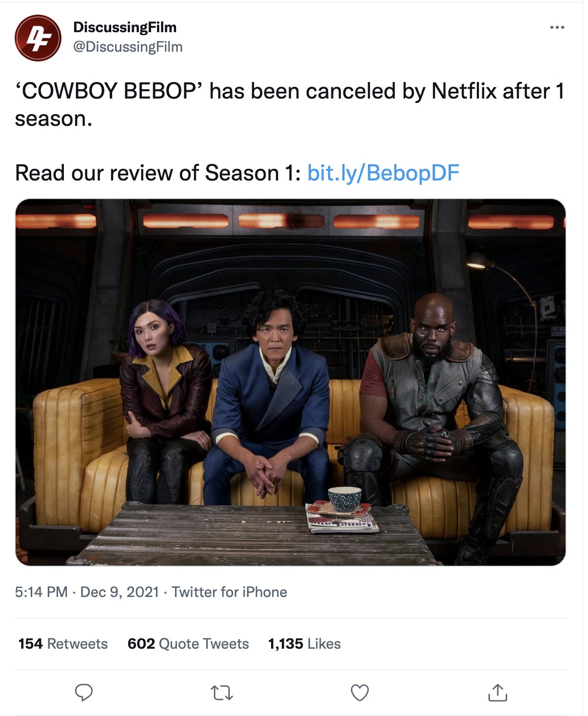Image resolution: width=588 pixels, height=716 pixels.
Task: Click the retweet arrows icon
Action: [222, 693]
